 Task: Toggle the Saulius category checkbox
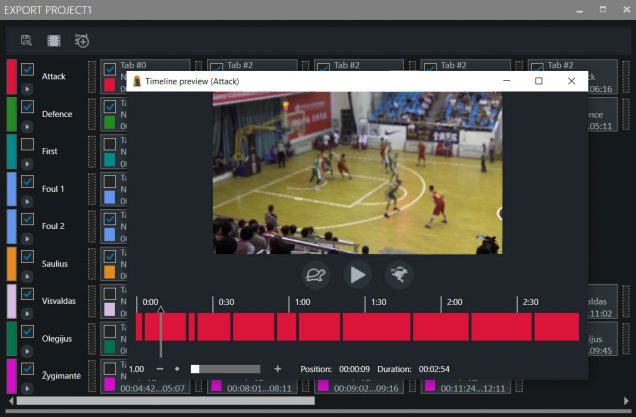pos(27,257)
